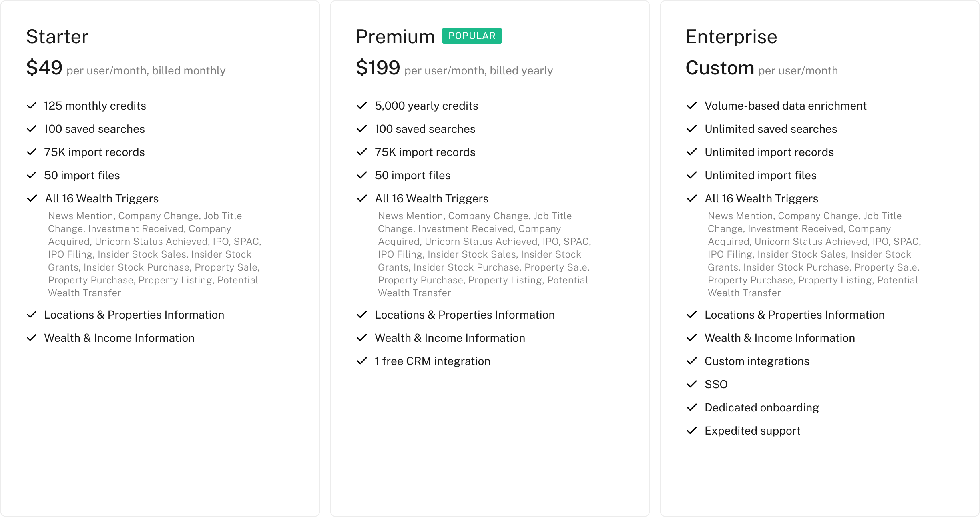The width and height of the screenshot is (980, 517).
Task: Select the Enterprise plan heading
Action: (731, 37)
